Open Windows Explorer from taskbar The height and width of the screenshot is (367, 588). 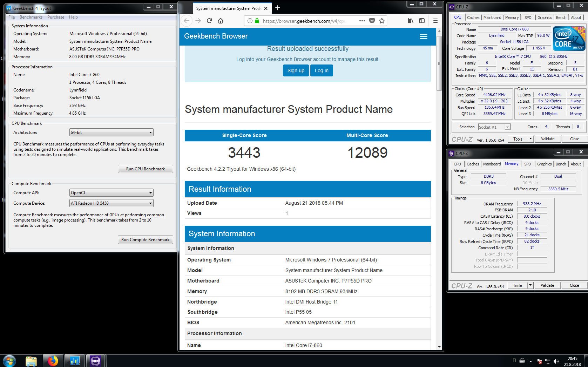pyautogui.click(x=31, y=361)
